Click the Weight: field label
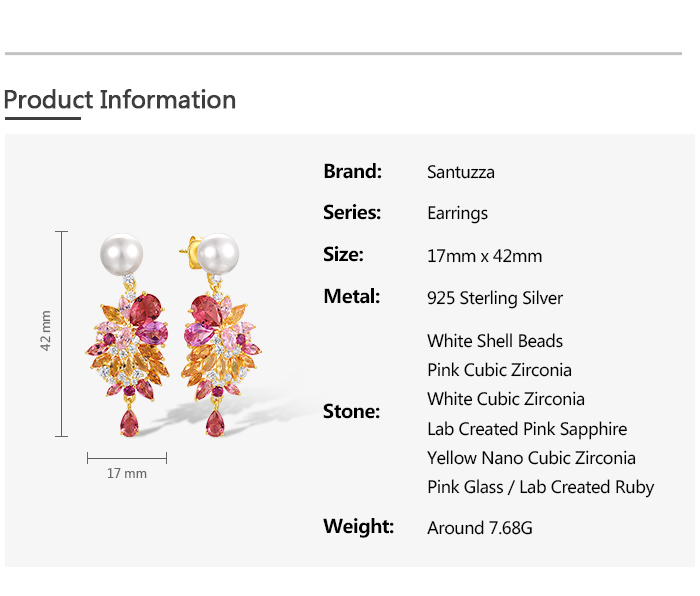Viewport: 700px width, 596px height. pos(358,526)
